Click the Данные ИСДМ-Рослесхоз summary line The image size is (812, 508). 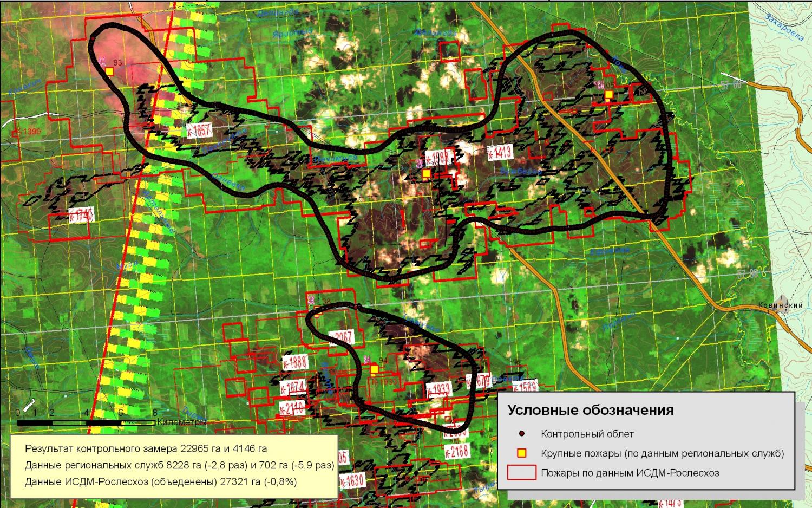point(161,481)
